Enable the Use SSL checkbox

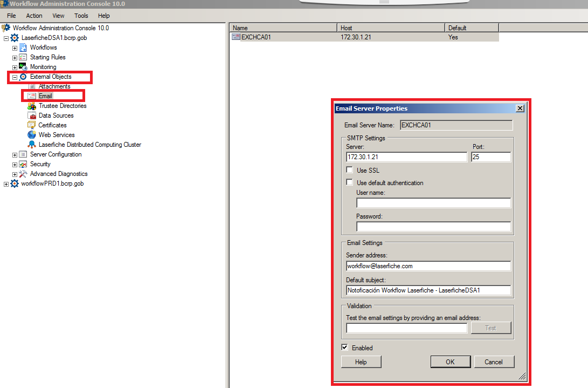point(349,170)
